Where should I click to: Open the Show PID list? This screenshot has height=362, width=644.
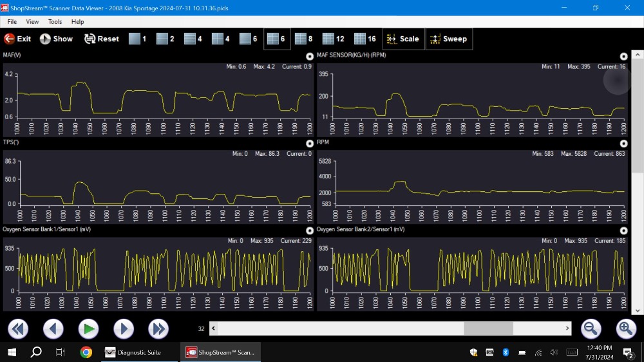tap(56, 39)
